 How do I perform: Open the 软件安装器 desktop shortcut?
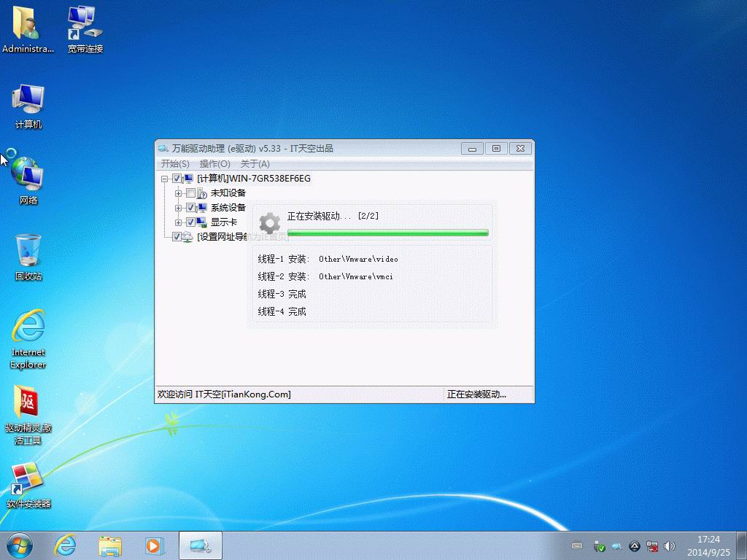tap(28, 485)
